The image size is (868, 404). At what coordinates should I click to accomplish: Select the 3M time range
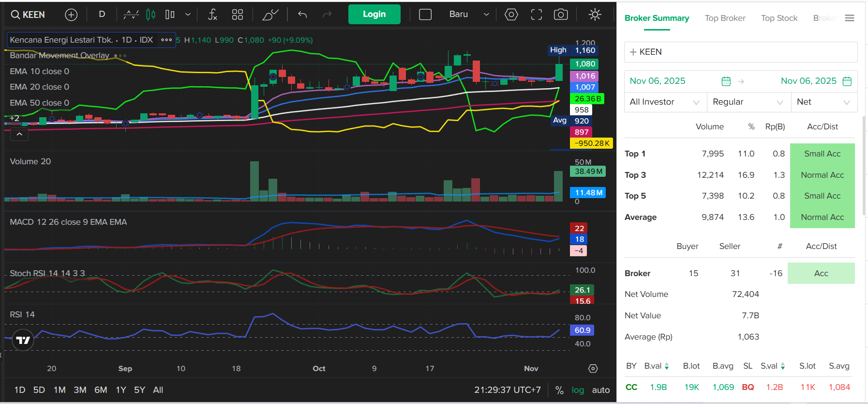tap(80, 390)
